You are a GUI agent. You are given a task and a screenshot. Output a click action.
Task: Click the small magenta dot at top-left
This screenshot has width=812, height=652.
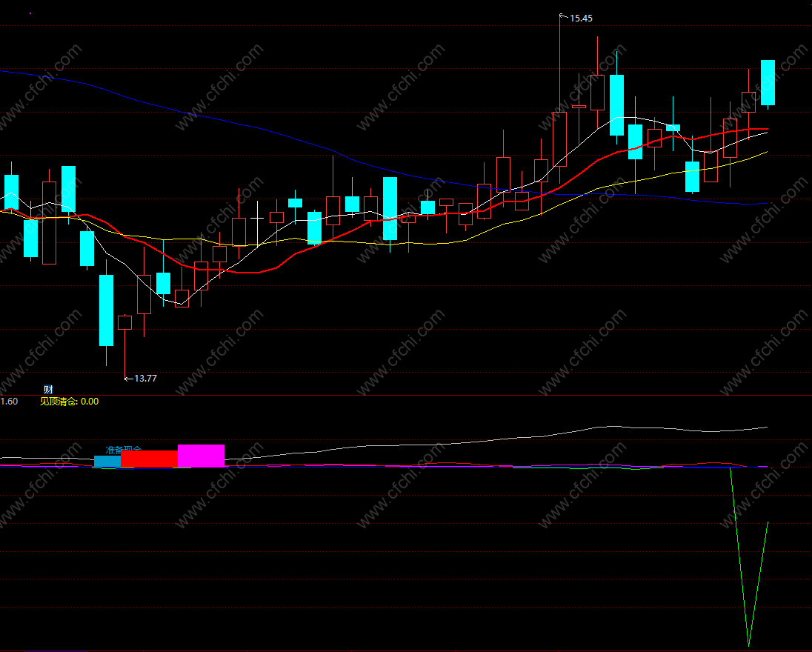tap(30, 13)
